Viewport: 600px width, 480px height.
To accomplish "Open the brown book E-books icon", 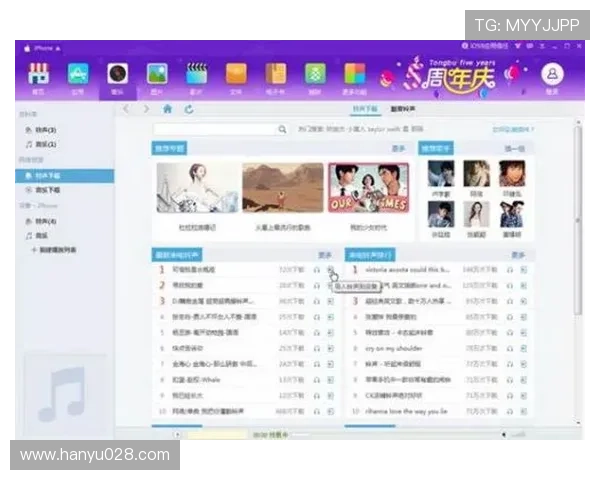I will [x=276, y=73].
